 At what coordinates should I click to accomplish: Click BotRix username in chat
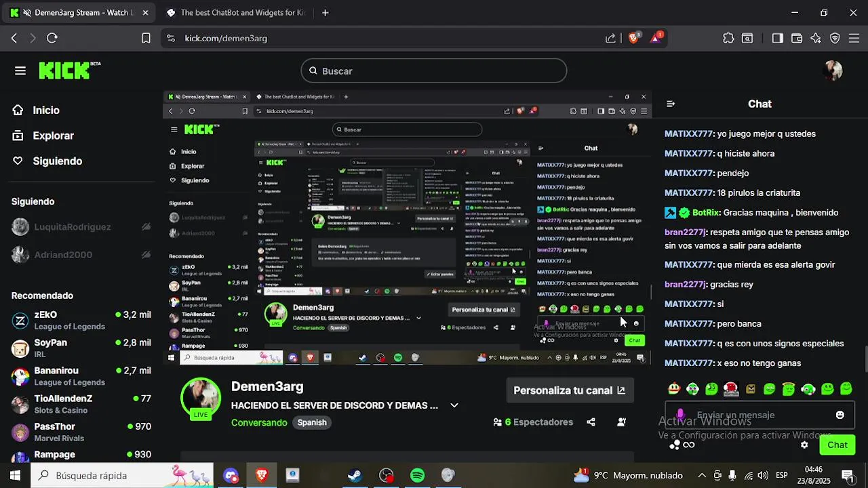pyautogui.click(x=705, y=212)
